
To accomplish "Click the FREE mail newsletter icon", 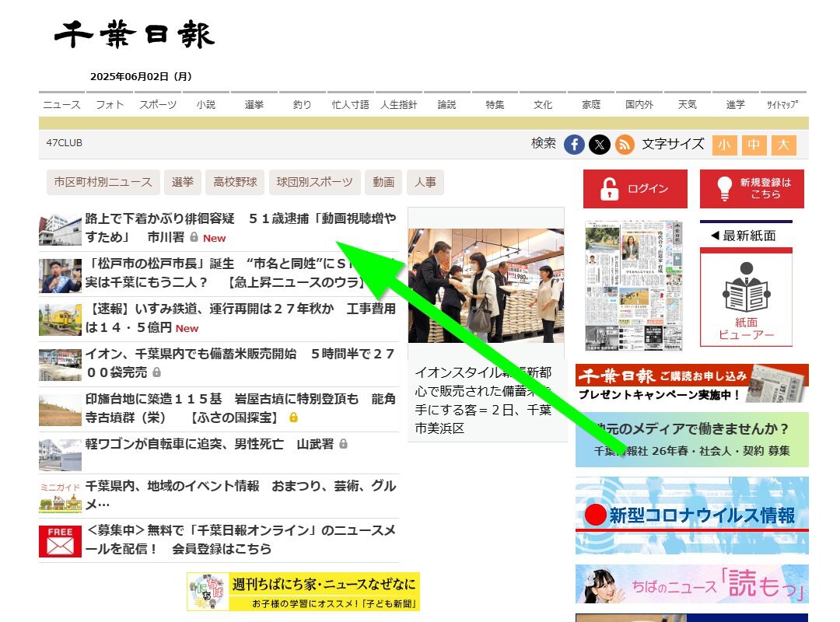I will 60,541.
